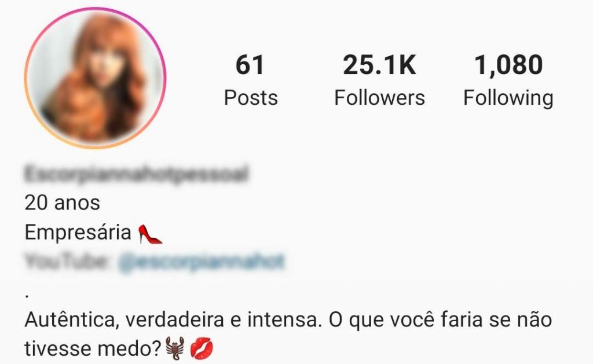The height and width of the screenshot is (364, 593).
Task: Click the "tivesse medo?" bio text
Action: click(x=93, y=348)
